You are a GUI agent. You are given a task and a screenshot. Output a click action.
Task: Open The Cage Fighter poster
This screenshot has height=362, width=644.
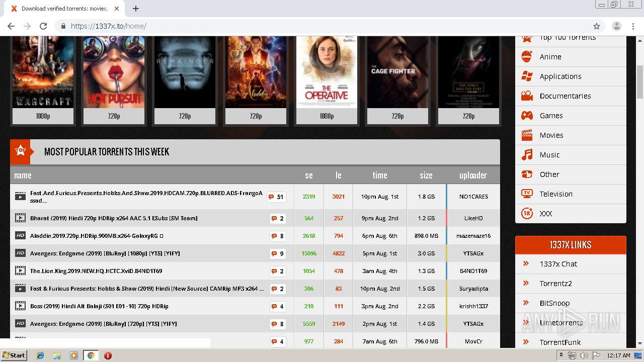pos(397,72)
